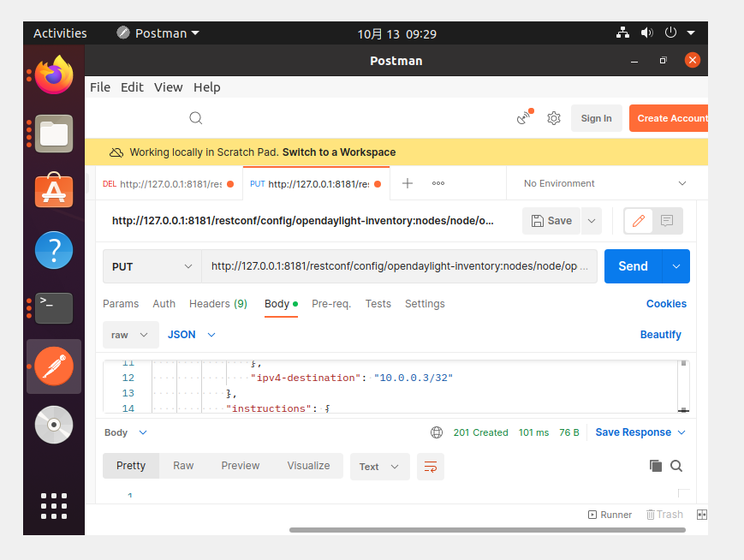Screen dimensions: 744x560
Task: Open the satellite capture requests icon
Action: coord(525,116)
